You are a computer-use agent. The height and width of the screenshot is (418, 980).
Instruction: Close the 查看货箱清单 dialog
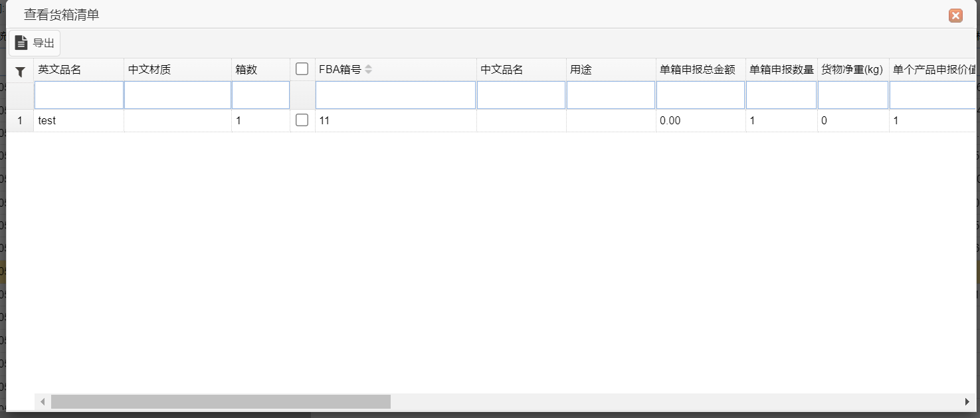[x=955, y=16]
